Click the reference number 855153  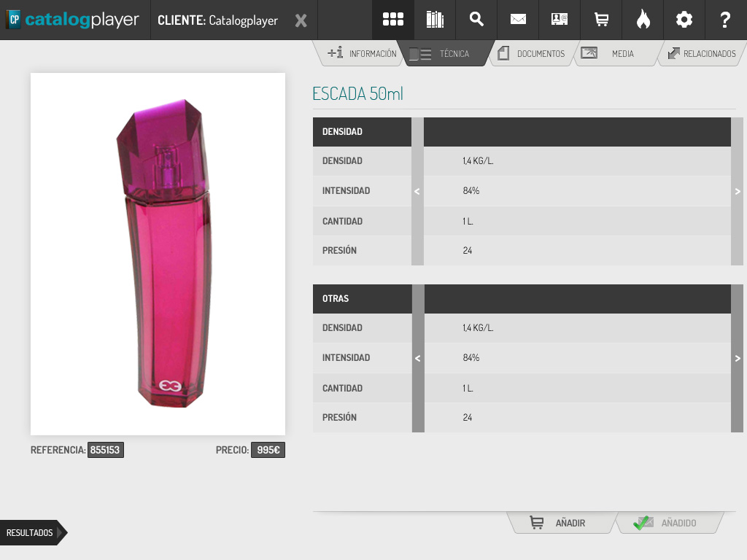tap(105, 450)
